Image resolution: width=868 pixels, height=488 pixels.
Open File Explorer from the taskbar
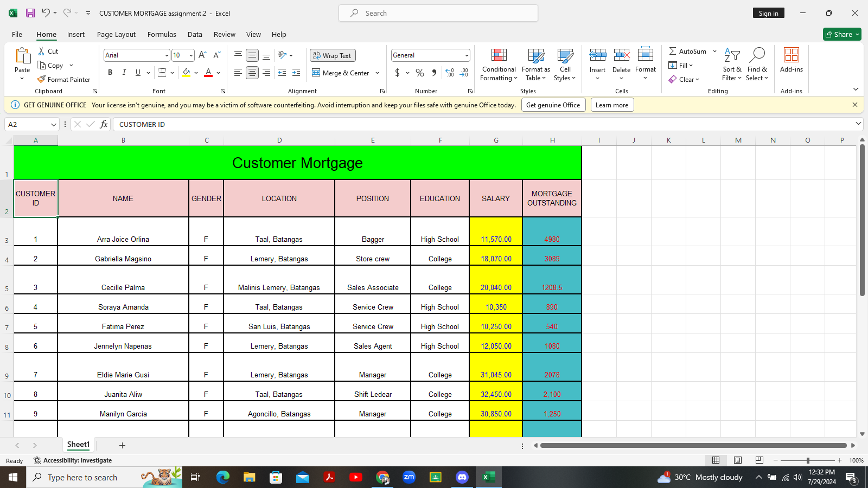tap(249, 477)
